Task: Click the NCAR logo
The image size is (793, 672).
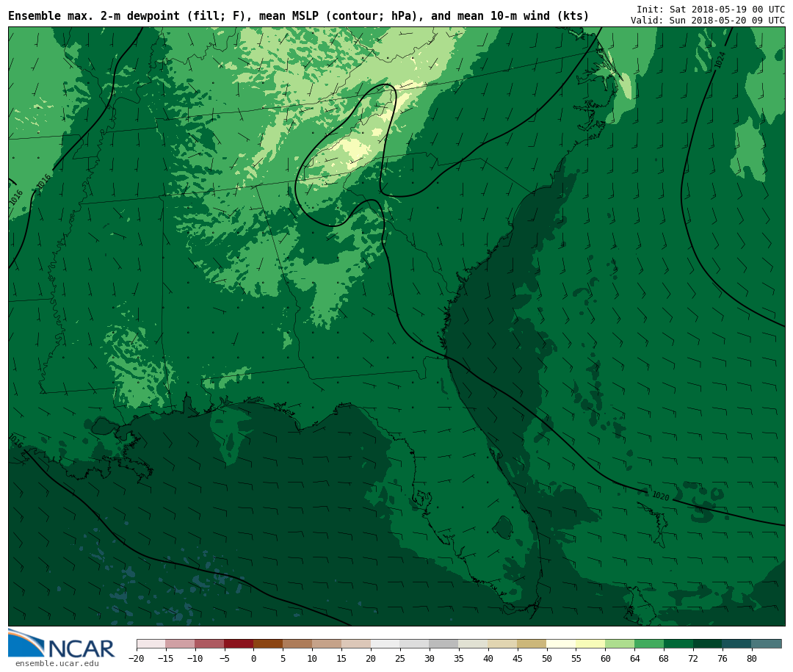Action: [62, 644]
